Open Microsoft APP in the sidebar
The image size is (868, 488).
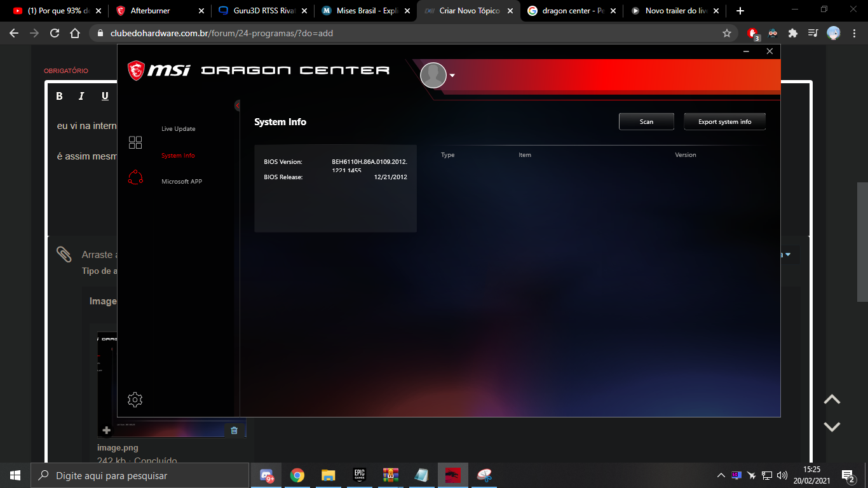click(182, 182)
